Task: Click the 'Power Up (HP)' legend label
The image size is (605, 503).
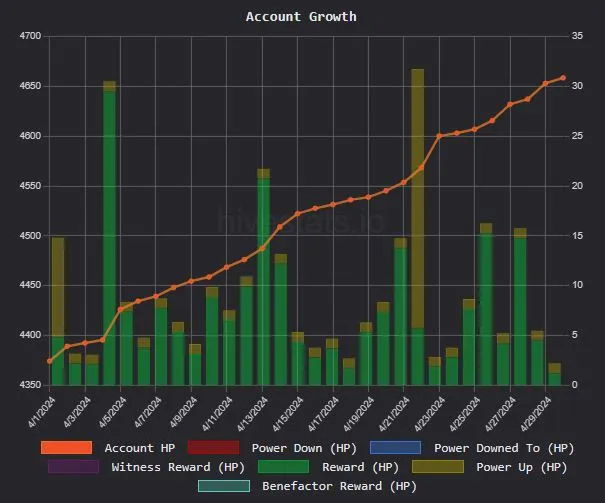Action: [522, 467]
